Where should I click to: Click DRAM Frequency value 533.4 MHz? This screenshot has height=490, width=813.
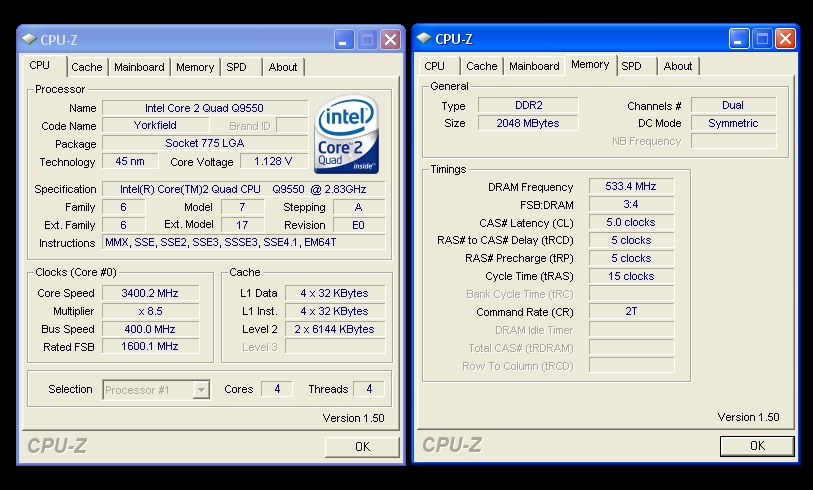click(x=632, y=186)
